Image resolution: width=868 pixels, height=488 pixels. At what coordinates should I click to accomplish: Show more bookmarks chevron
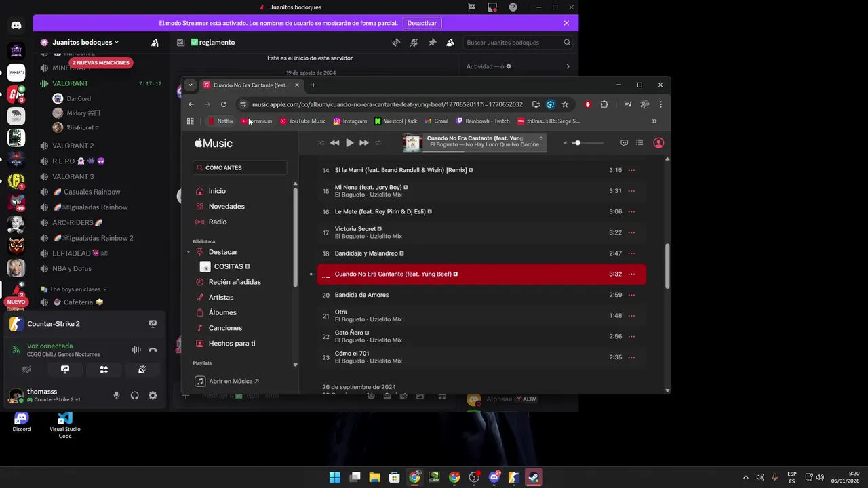click(654, 121)
